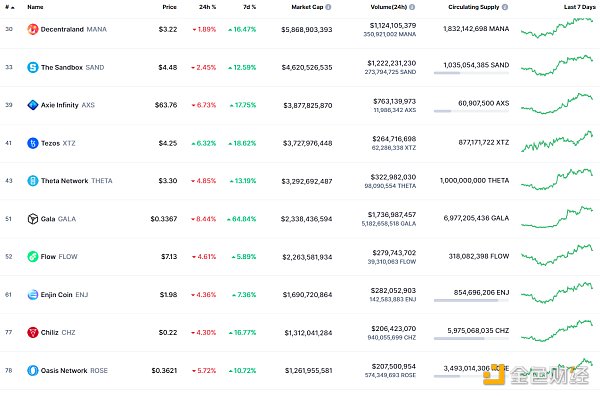
Task: Open the Decentraland coin name link
Action: [x=62, y=29]
